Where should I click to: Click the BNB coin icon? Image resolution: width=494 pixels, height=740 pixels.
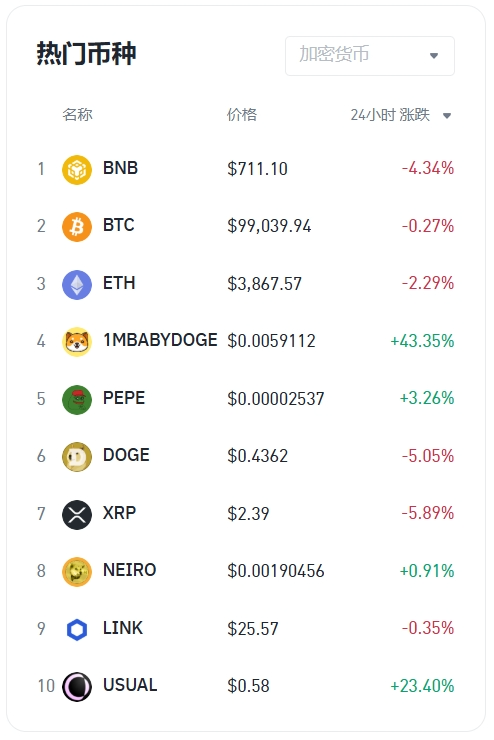(x=77, y=169)
